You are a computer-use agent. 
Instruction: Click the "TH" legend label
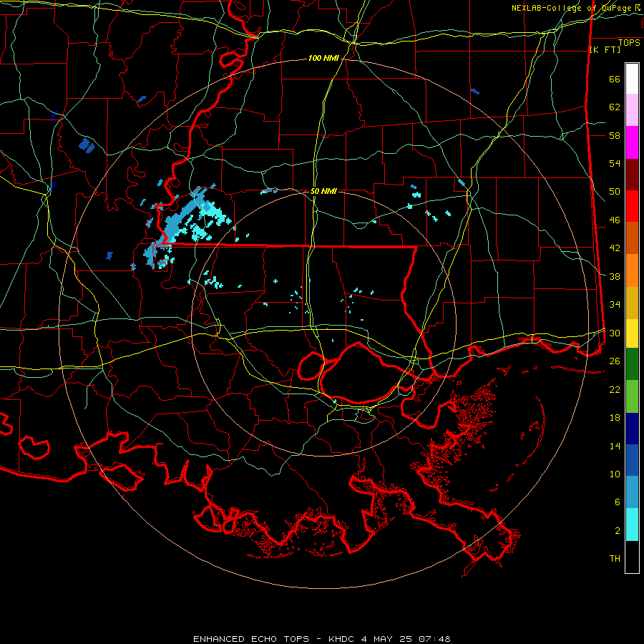point(615,559)
